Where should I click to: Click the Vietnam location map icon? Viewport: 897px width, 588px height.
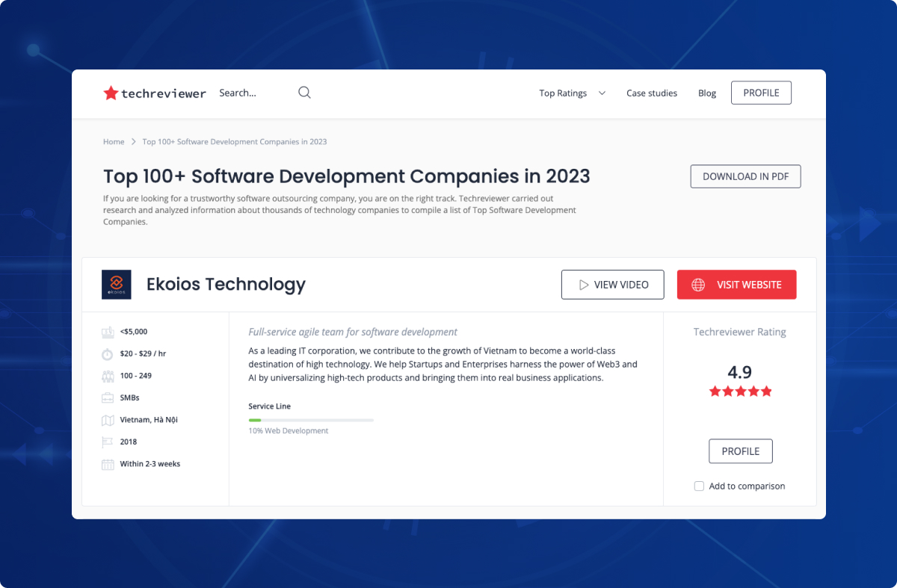click(106, 419)
